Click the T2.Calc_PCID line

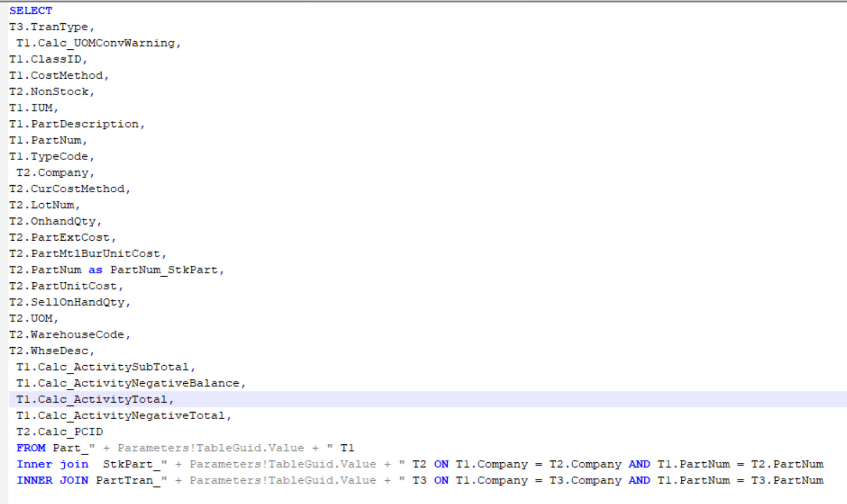point(59,432)
